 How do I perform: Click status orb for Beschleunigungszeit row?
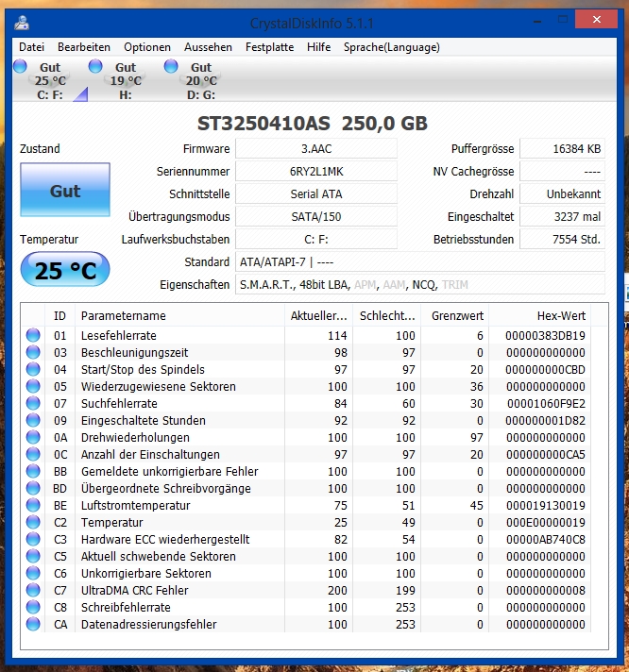(33, 352)
